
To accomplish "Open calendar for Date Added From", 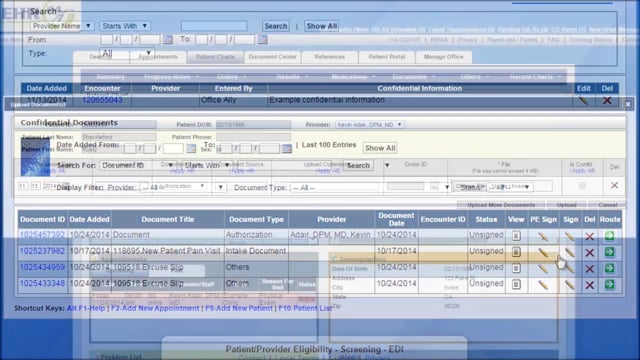I will pyautogui.click(x=191, y=149).
